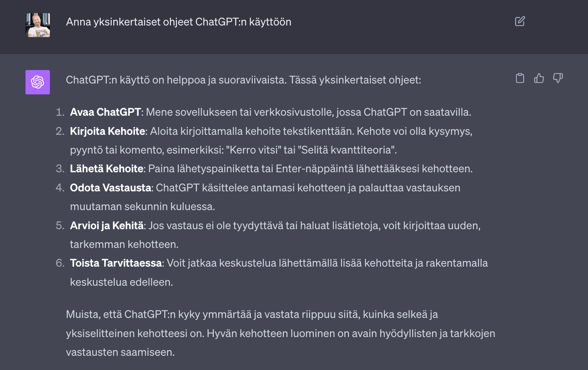Image resolution: width=588 pixels, height=370 pixels.
Task: Click item 6 'Toista Tarvittaessa'
Action: click(115, 263)
